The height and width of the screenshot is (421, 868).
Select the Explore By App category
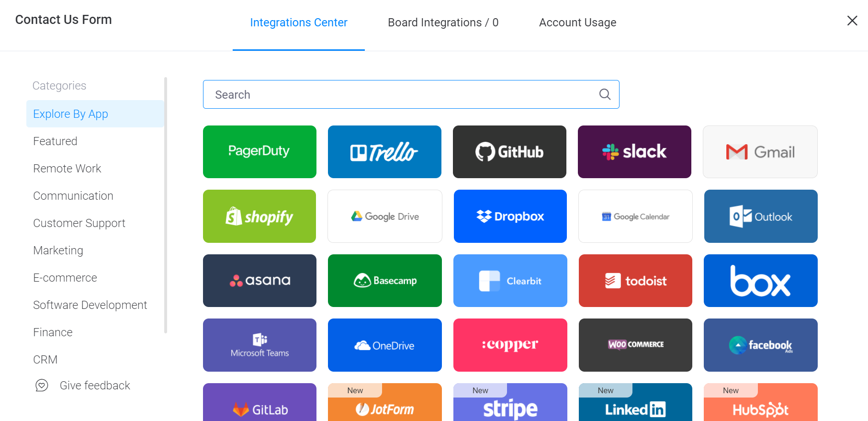tap(95, 114)
